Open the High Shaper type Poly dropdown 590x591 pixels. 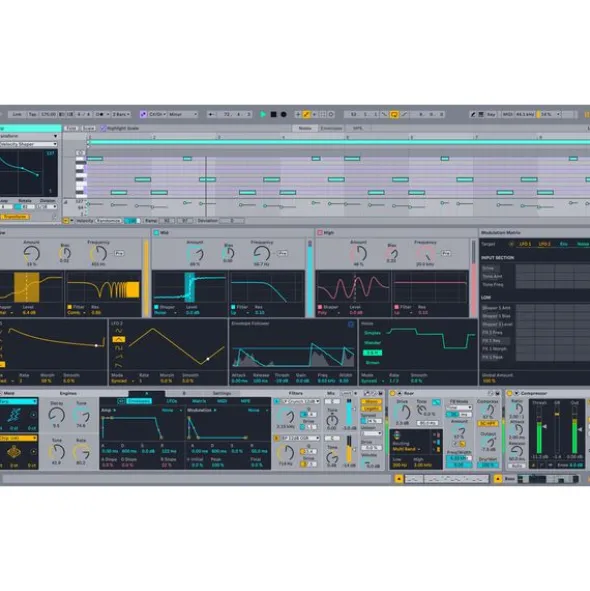click(x=329, y=312)
